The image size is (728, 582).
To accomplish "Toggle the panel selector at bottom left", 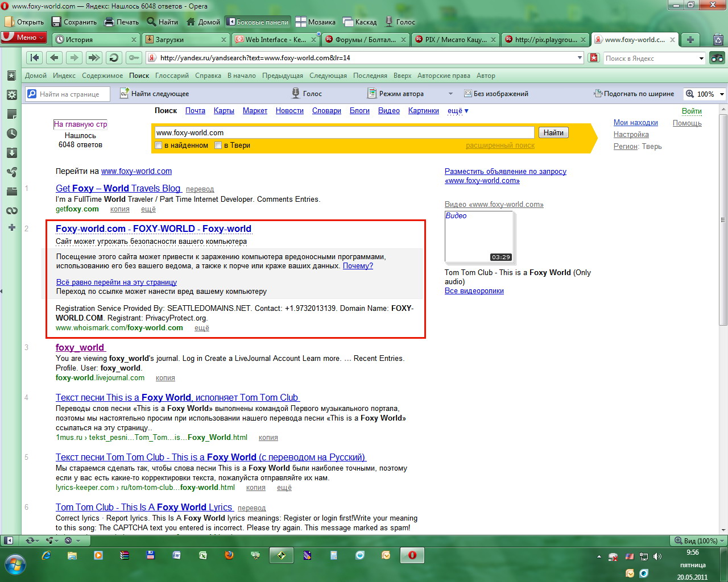I will point(9,541).
